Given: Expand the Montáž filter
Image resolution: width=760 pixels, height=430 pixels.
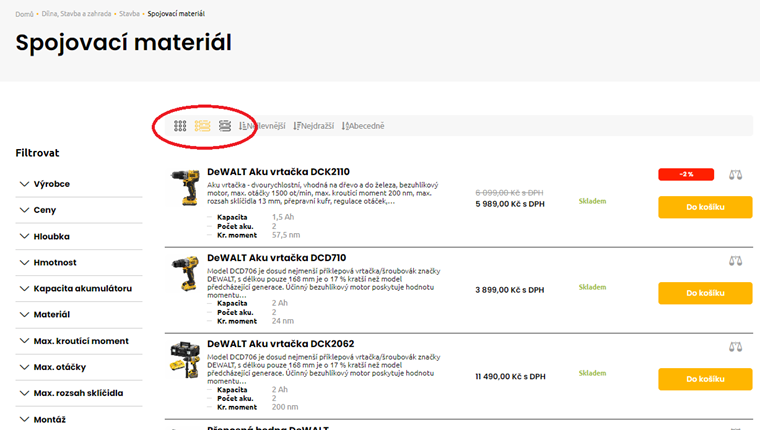Looking at the screenshot, I should coord(79,419).
